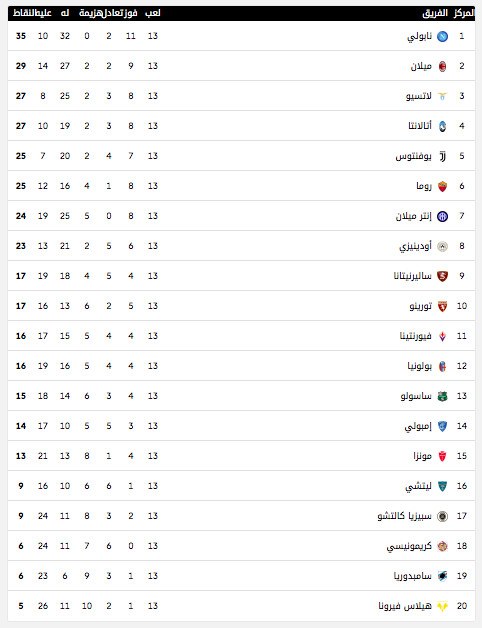Click team name أودينيزي
Screen dimensions: 482x628
coord(415,246)
